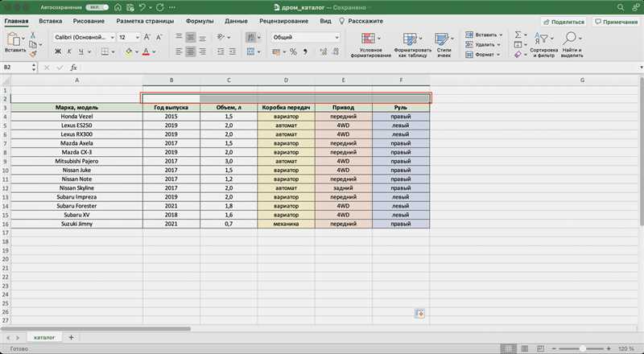Screen dimensions: 644x354
Task: Apply bold formatting (Ж)
Action: click(x=58, y=51)
